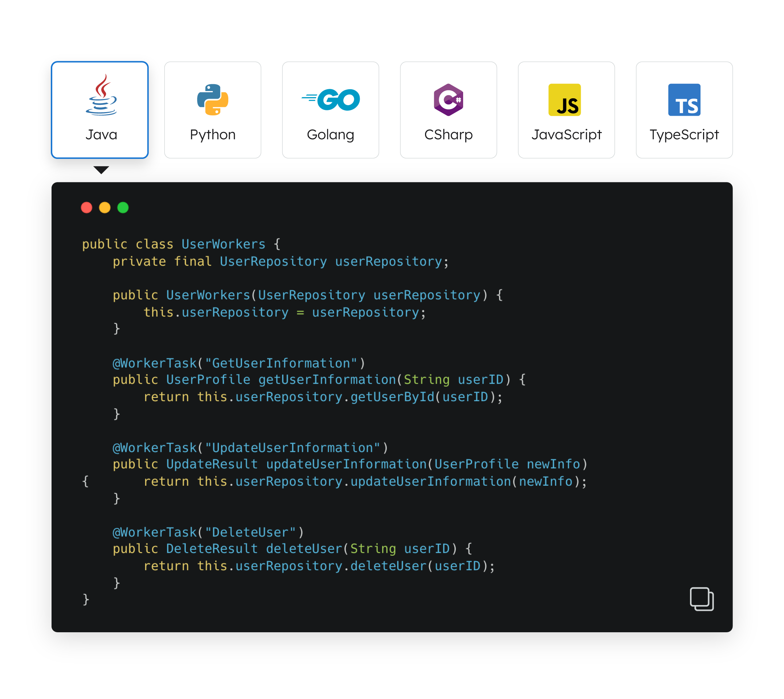The height and width of the screenshot is (699, 784).
Task: Click the UserWorkers class name
Action: point(223,244)
